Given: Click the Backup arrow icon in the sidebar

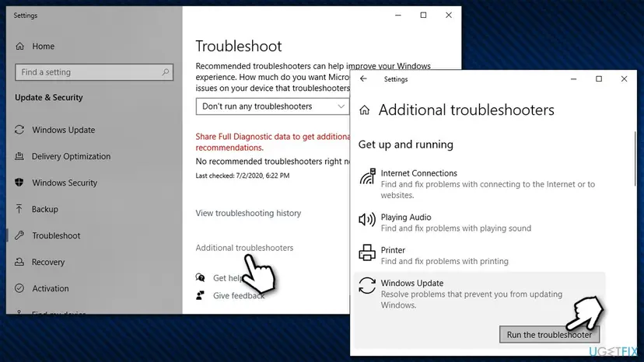Looking at the screenshot, I should 19,209.
